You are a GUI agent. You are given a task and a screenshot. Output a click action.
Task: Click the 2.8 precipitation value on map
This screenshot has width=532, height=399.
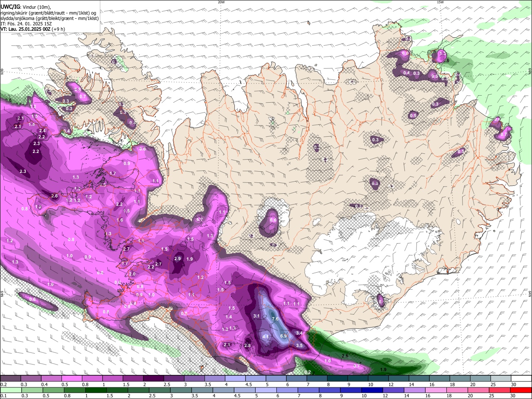tap(247, 345)
